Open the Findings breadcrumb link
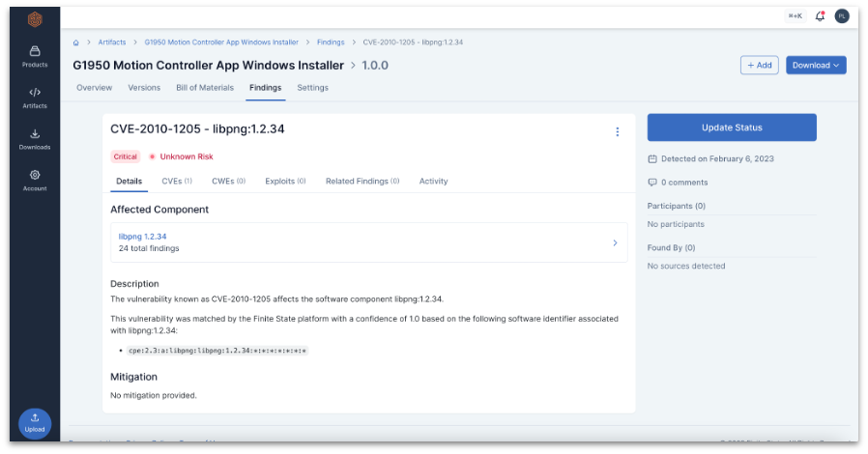The width and height of the screenshot is (868, 454). (x=331, y=43)
